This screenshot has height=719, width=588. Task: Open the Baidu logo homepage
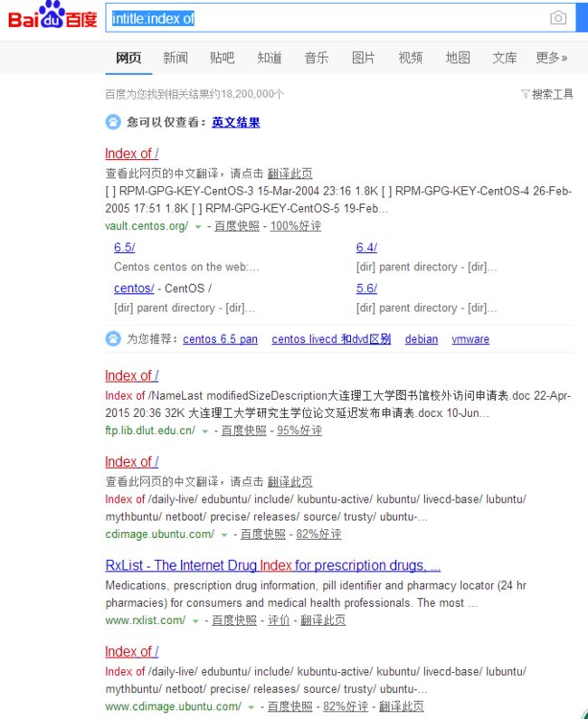[52, 15]
